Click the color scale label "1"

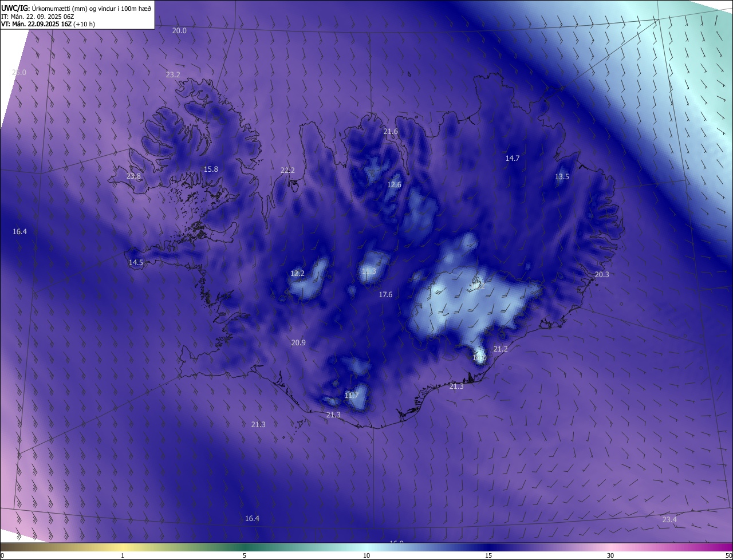click(123, 555)
